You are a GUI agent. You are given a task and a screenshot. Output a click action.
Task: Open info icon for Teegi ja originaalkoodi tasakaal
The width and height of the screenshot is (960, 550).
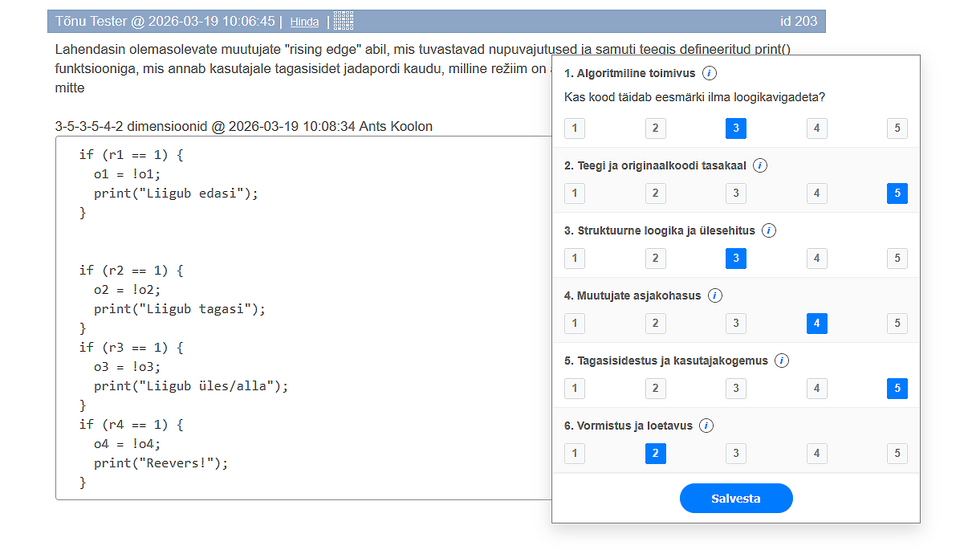click(759, 166)
